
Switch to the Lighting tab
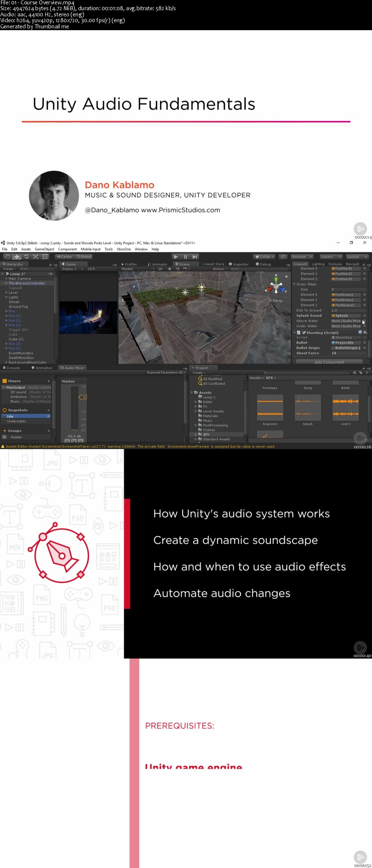(318, 264)
